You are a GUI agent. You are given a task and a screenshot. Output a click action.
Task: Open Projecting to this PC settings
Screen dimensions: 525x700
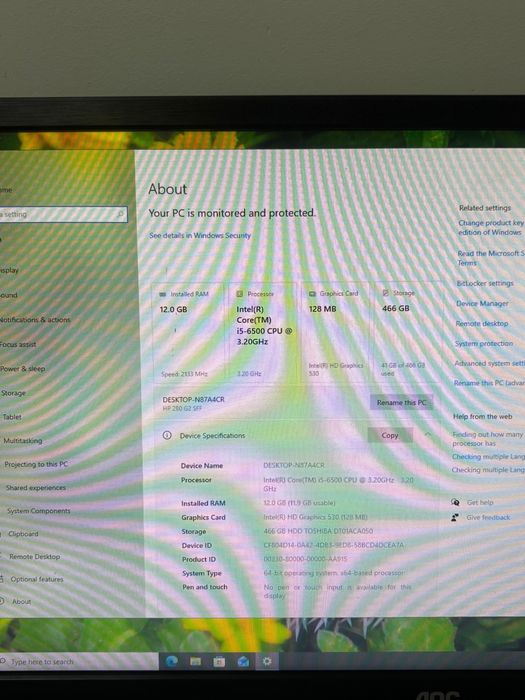tap(36, 464)
